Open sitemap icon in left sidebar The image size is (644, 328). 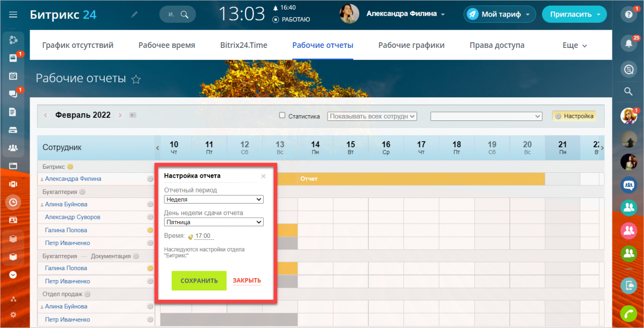13,299
